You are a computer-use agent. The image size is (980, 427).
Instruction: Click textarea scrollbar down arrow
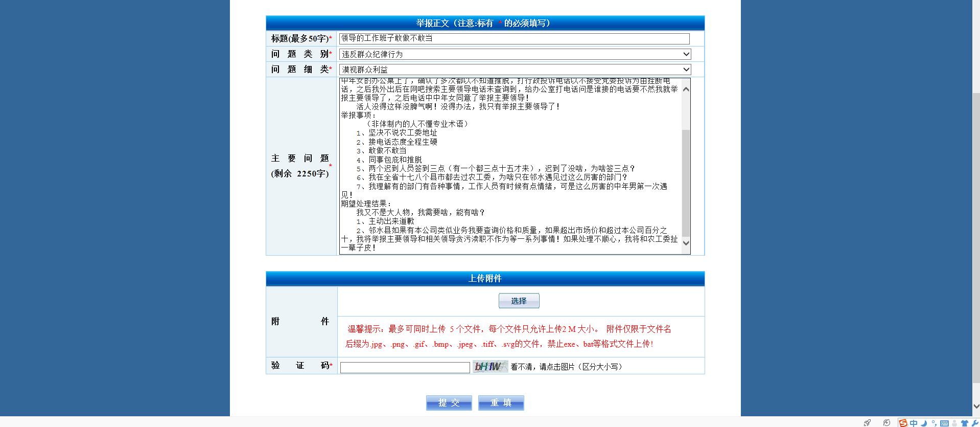point(686,243)
